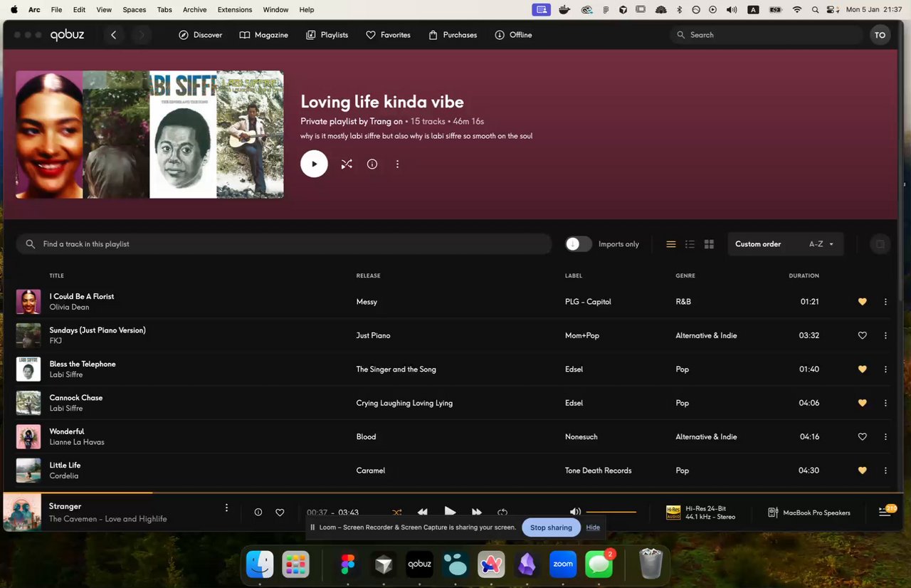Open artist Olivia Dean

(x=69, y=308)
